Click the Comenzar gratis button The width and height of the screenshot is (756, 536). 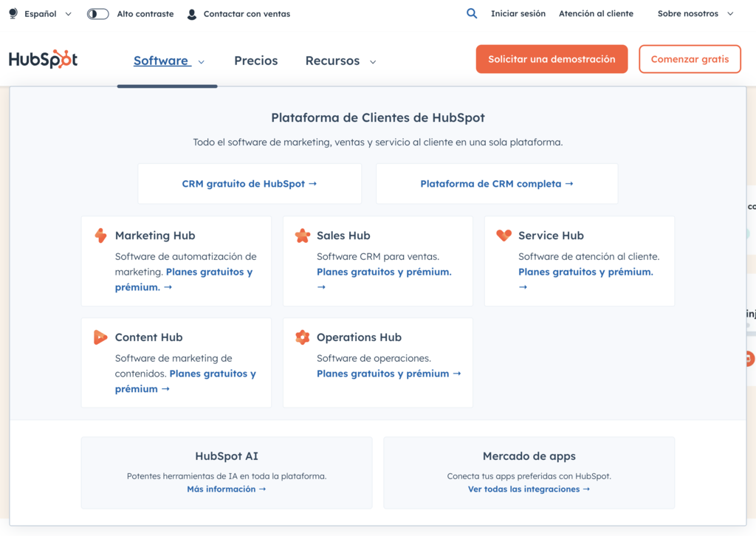coord(690,58)
